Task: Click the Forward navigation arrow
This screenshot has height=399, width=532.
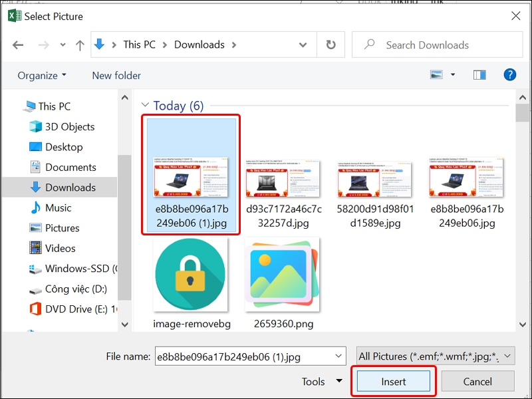Action: click(x=43, y=45)
